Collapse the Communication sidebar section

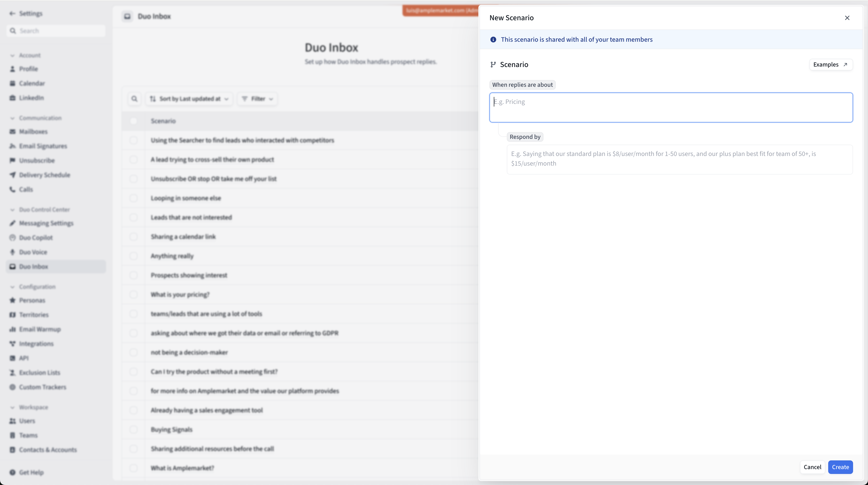tap(13, 118)
